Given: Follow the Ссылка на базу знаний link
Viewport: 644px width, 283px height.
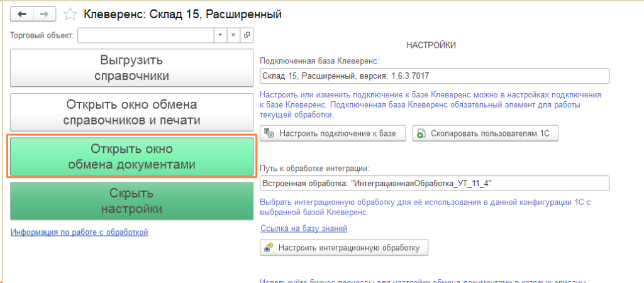Looking at the screenshot, I should pos(303,228).
